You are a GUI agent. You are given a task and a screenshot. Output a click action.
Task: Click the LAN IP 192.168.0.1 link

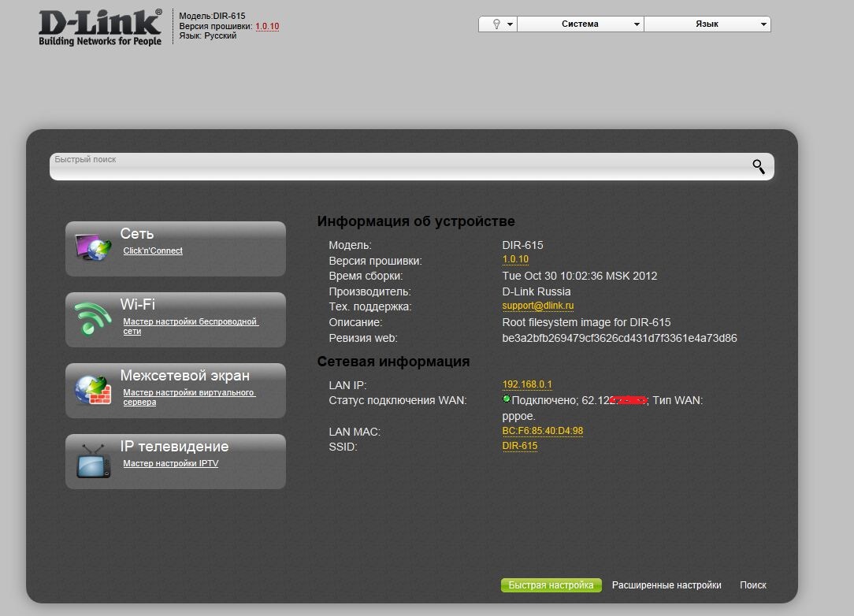527,384
